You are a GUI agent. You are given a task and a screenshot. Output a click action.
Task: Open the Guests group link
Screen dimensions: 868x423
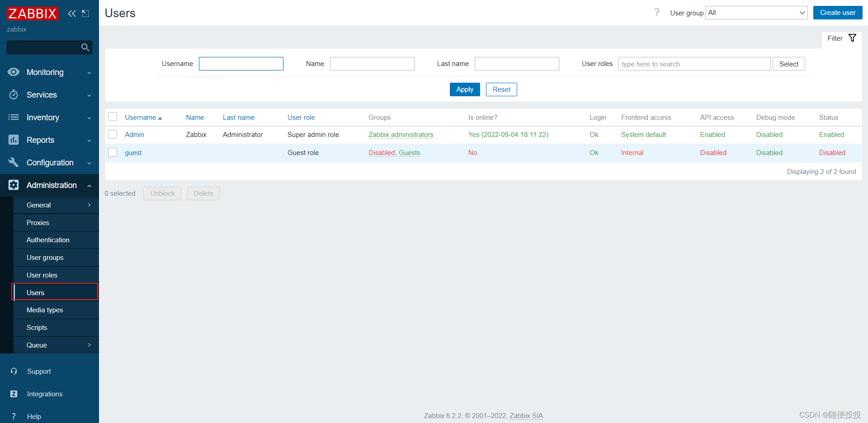(x=409, y=153)
